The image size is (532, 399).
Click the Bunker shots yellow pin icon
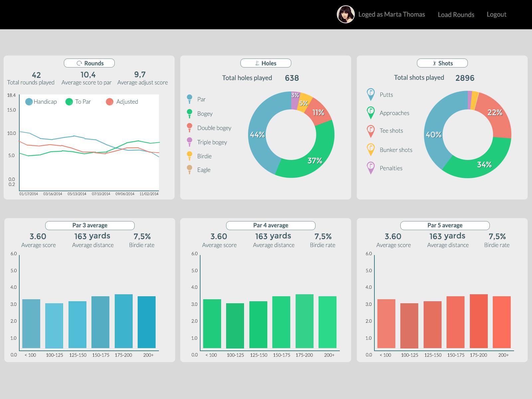[x=370, y=149]
